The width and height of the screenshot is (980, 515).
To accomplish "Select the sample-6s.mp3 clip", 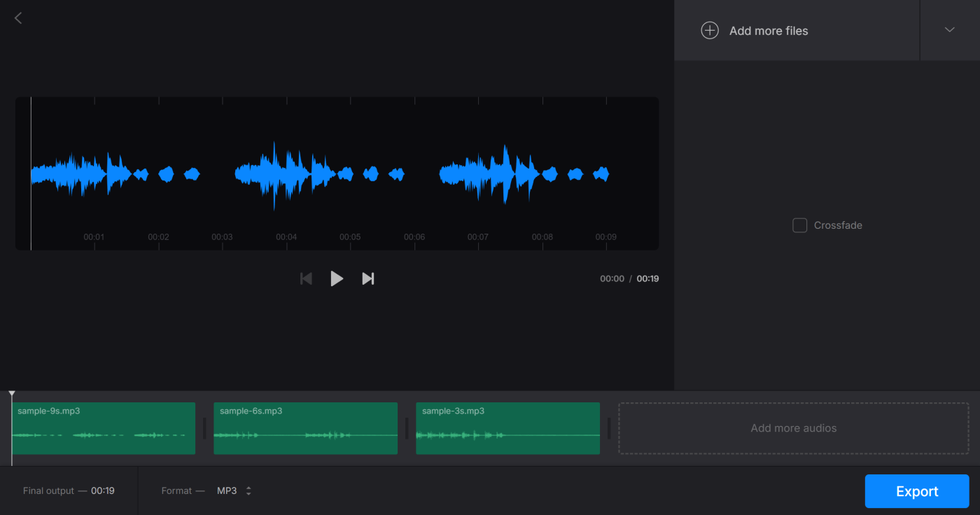I will [x=305, y=428].
